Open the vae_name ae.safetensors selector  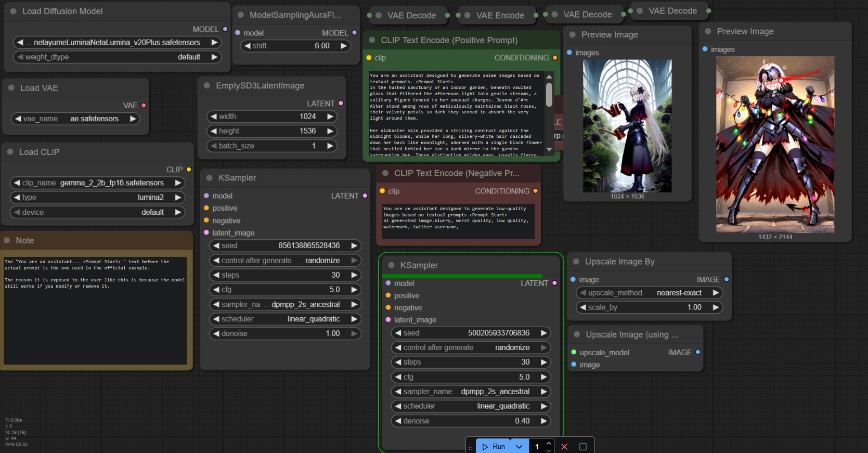click(x=75, y=119)
